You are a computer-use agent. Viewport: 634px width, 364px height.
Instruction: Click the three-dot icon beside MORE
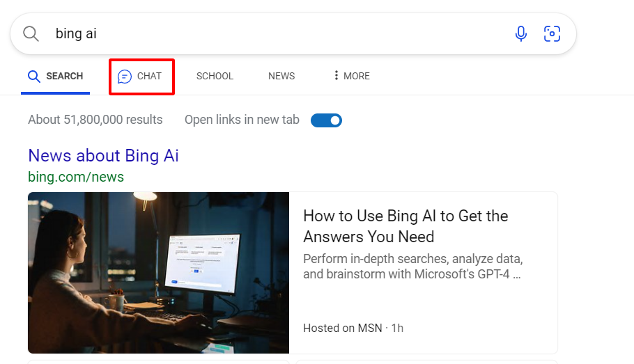336,76
